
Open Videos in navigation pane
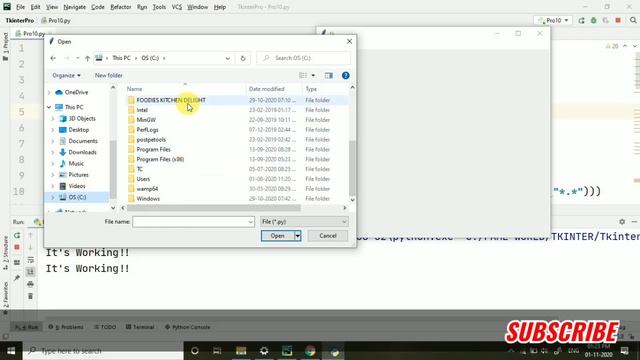click(x=77, y=186)
